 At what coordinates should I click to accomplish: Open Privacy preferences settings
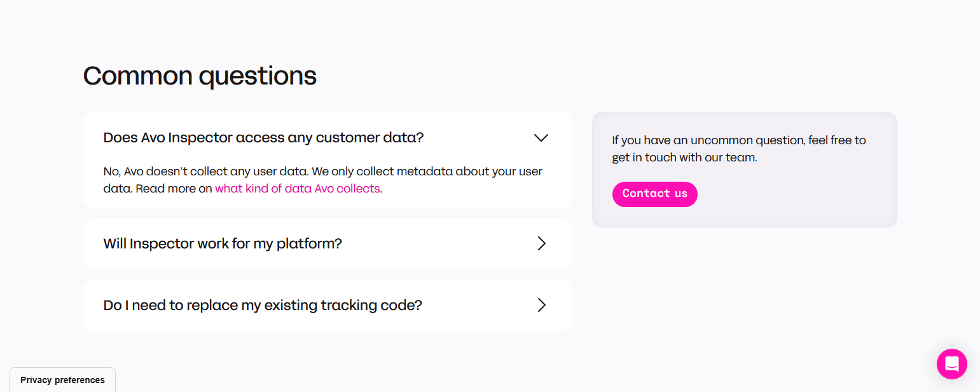62,379
